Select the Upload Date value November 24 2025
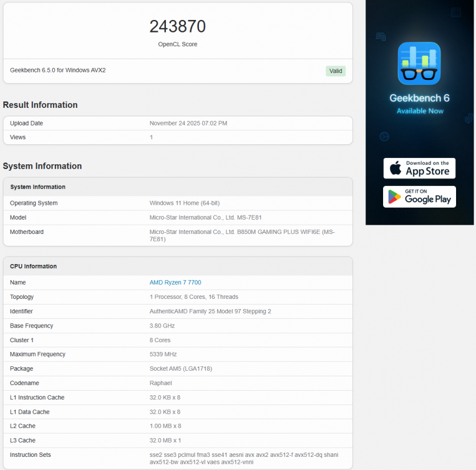Screen dimensions: 476x470 point(188,123)
